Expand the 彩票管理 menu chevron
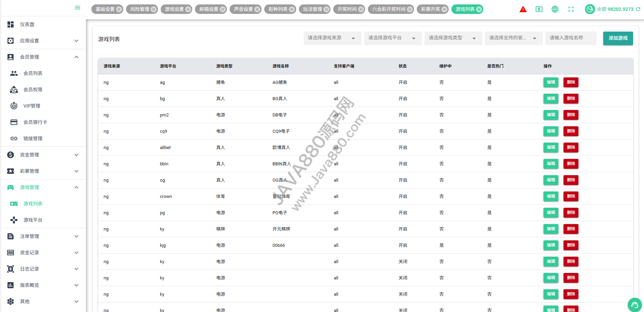Viewport: 644px width, 312px height. coord(76,171)
